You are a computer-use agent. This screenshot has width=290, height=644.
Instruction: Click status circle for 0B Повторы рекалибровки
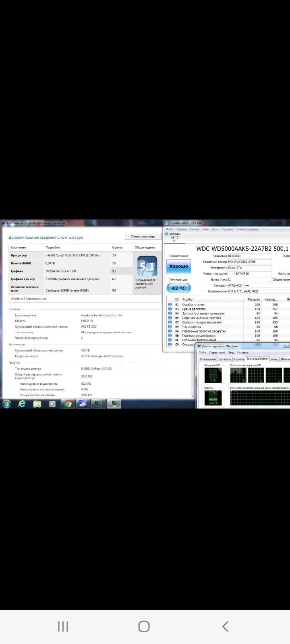pyautogui.click(x=170, y=336)
